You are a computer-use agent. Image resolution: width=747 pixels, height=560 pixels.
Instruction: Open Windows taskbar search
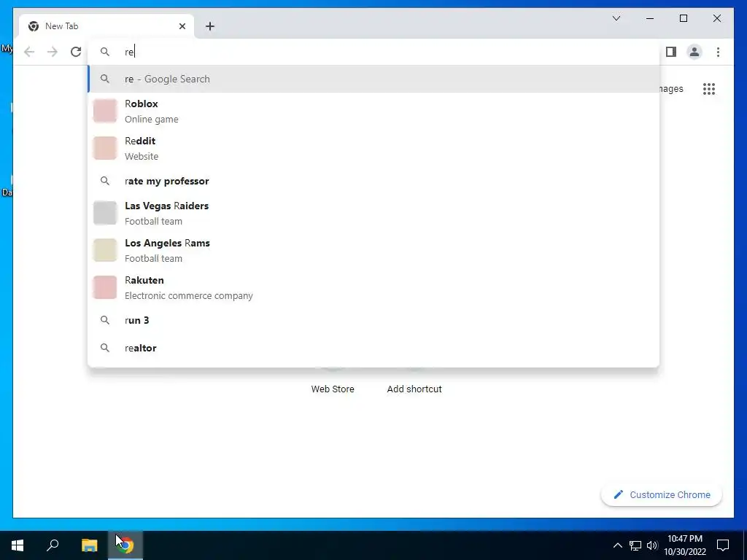tap(53, 545)
